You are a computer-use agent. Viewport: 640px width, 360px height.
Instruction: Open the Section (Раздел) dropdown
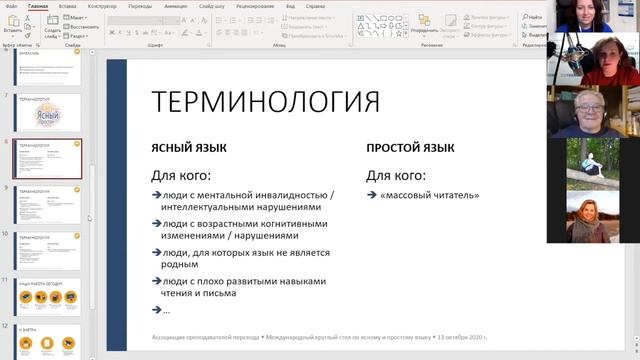click(76, 36)
